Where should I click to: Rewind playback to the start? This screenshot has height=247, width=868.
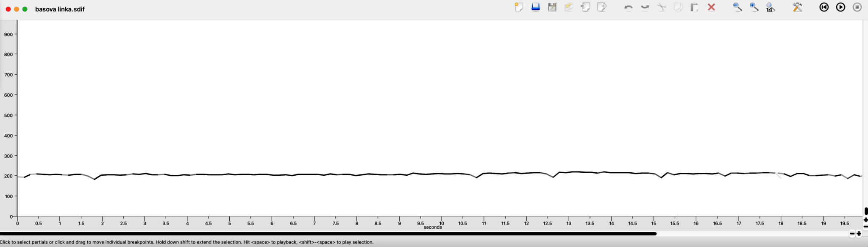pos(824,7)
